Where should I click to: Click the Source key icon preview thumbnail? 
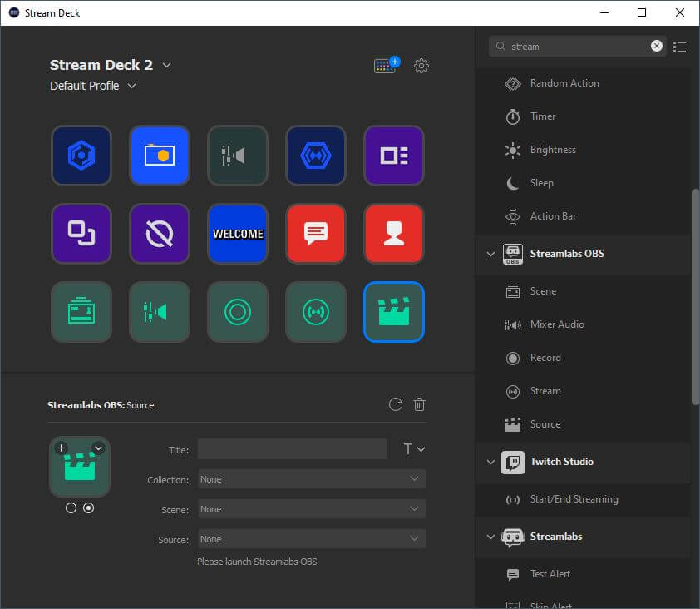coord(80,467)
